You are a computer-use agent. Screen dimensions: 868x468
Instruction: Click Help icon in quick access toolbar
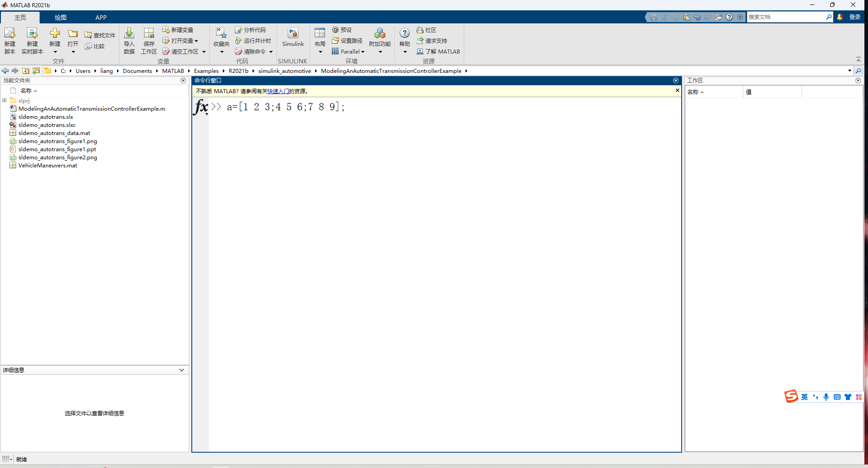(729, 17)
